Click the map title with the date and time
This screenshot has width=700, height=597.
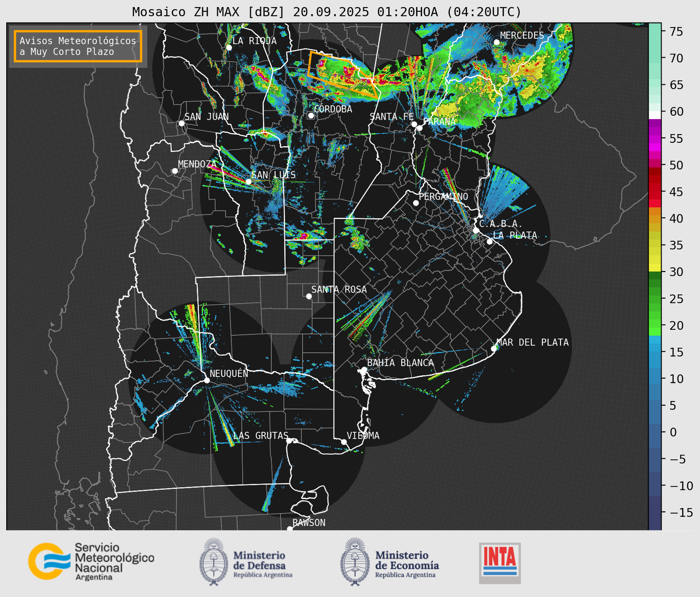click(327, 12)
